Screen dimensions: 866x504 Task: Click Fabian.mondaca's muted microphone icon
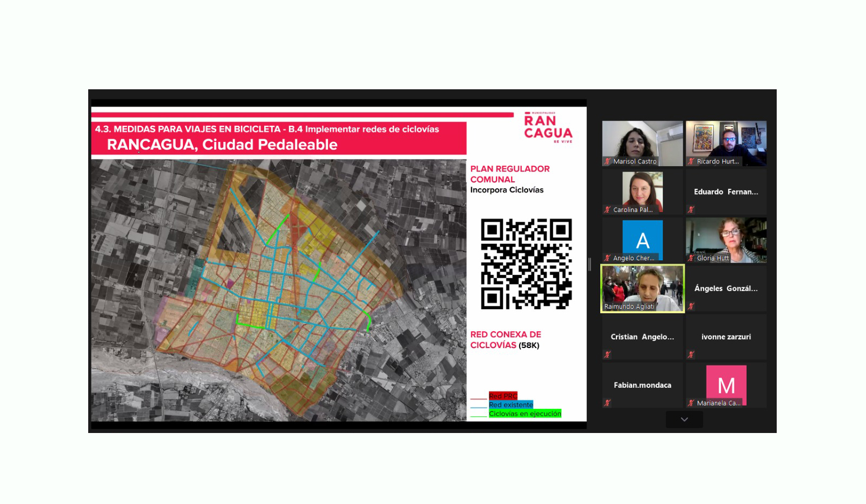click(607, 403)
